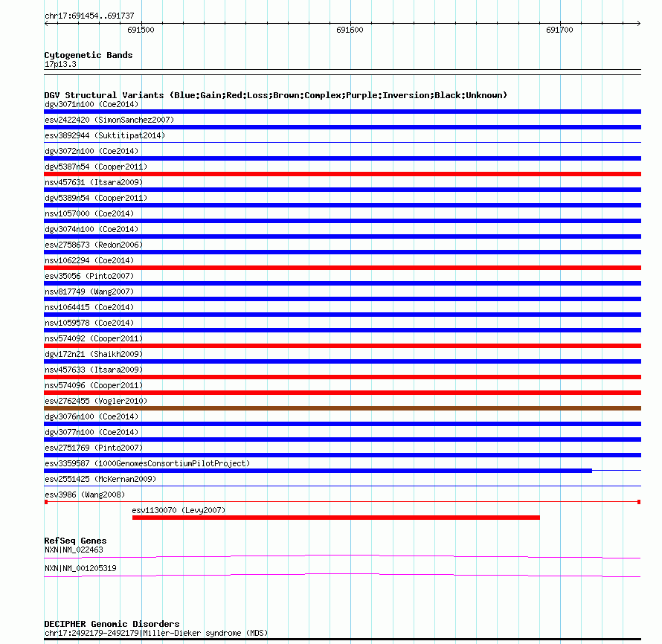Click the left arrow on the coordinate ruler
Viewport: 662px width, 644px height.
click(46, 24)
